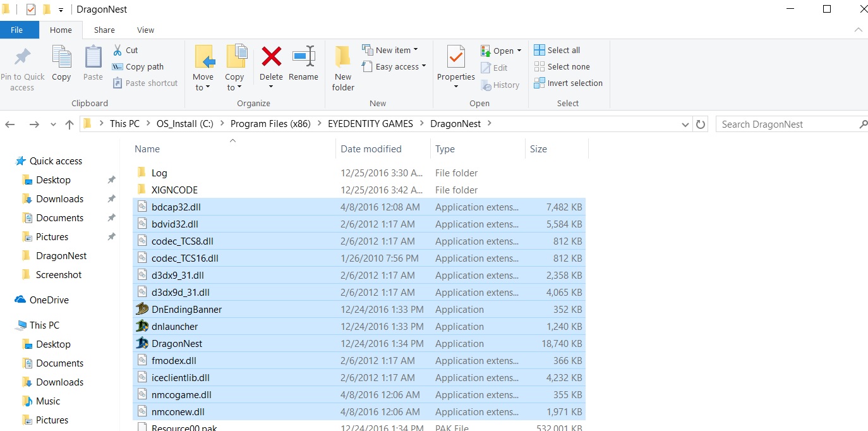Viewport: 868px width, 431px height.
Task: Open Music under This PC
Action: pyautogui.click(x=41, y=401)
